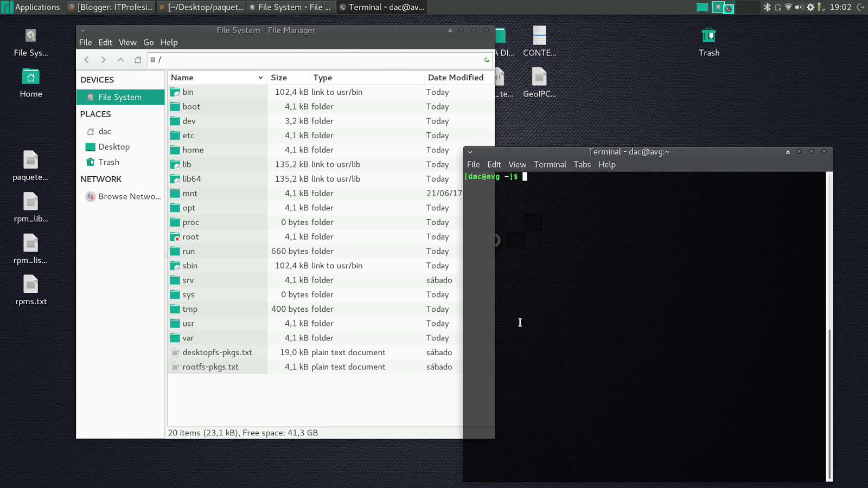The image size is (868, 488).
Task: Open the Applications menu in the top panel
Action: [x=31, y=7]
